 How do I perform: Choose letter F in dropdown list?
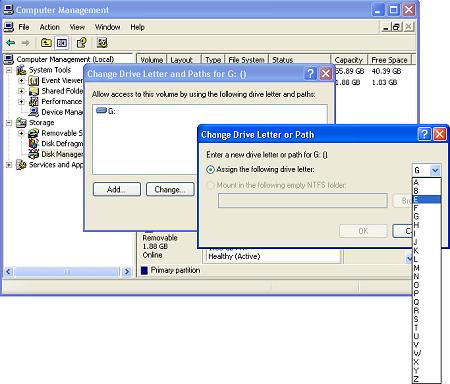(x=427, y=208)
